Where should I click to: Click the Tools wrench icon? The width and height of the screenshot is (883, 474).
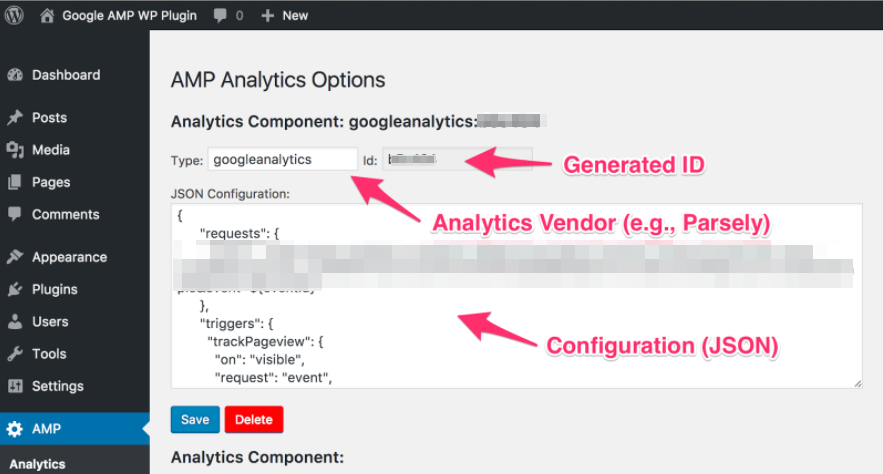coord(15,354)
